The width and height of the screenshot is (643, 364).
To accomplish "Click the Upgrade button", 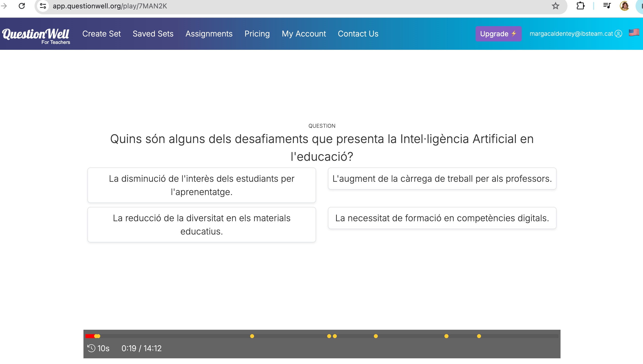I will [x=498, y=34].
